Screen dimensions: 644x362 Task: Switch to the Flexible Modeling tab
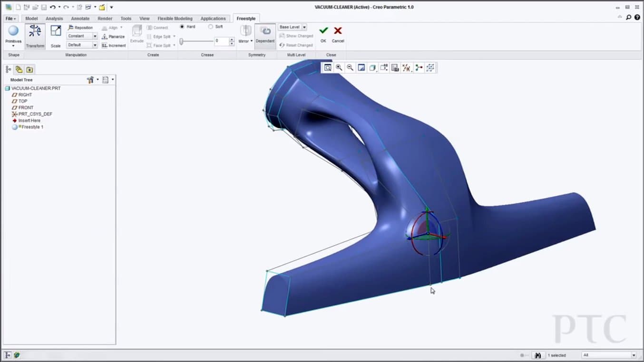coord(175,19)
